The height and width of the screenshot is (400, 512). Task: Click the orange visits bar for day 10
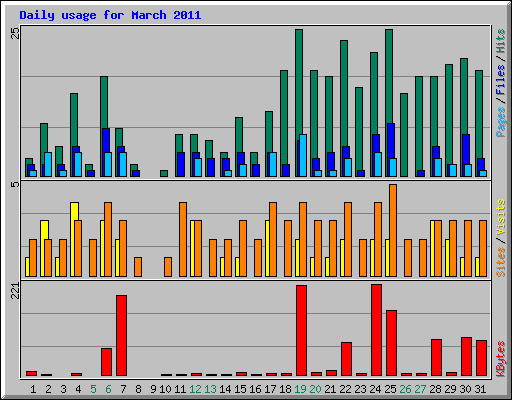(x=168, y=267)
